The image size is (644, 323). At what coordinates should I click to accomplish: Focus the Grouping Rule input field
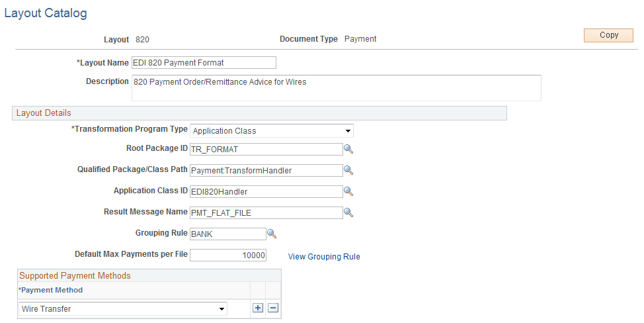click(227, 234)
